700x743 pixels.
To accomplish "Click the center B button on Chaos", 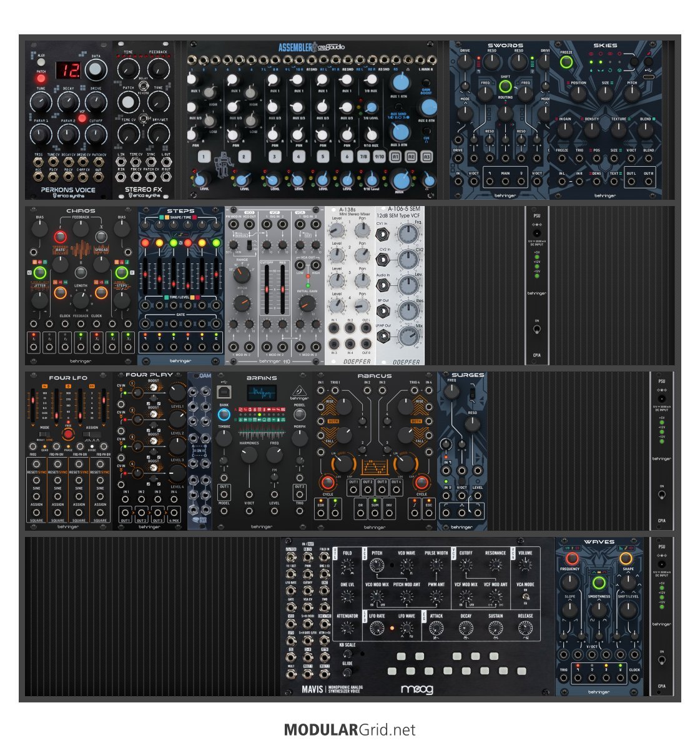I will [81, 272].
